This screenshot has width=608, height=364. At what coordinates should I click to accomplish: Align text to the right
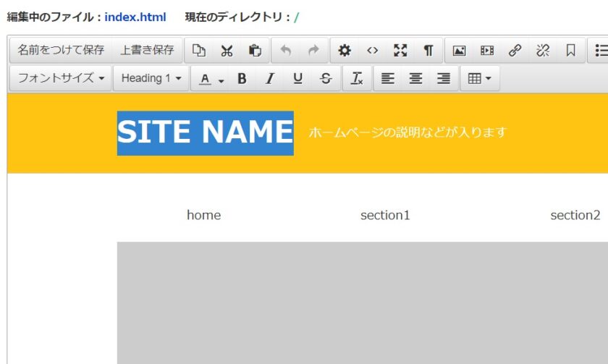(x=444, y=78)
